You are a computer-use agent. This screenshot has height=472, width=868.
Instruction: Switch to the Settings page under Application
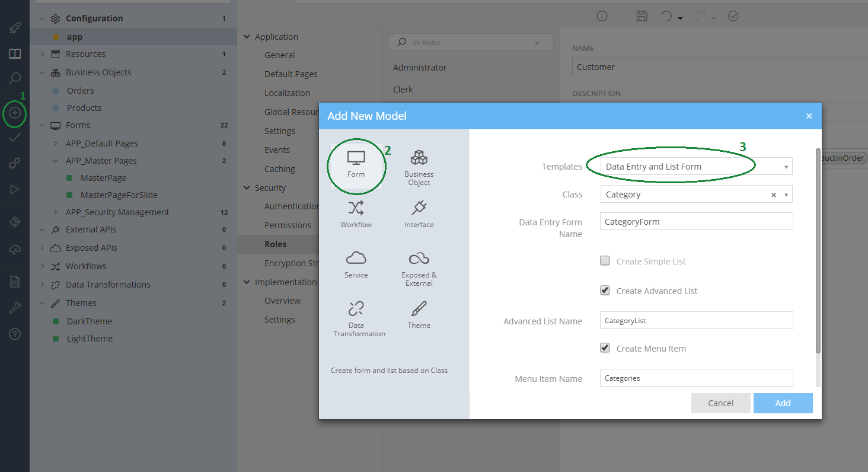tap(279, 130)
